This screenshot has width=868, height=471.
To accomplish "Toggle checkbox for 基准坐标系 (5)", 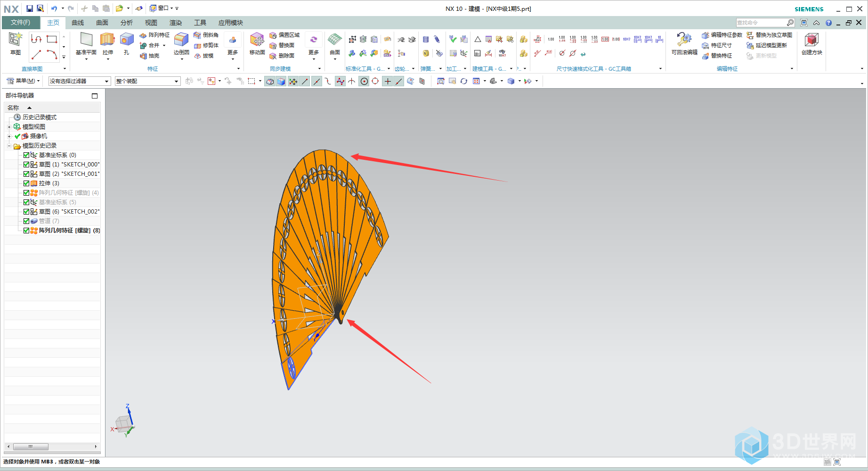I will pyautogui.click(x=26, y=202).
